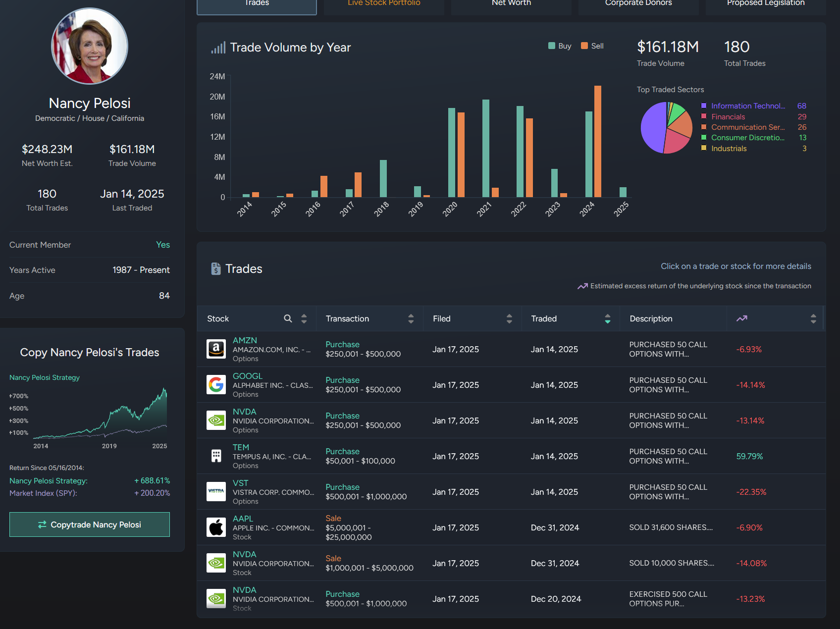Sort by Traded date using its sort arrows

pos(608,318)
